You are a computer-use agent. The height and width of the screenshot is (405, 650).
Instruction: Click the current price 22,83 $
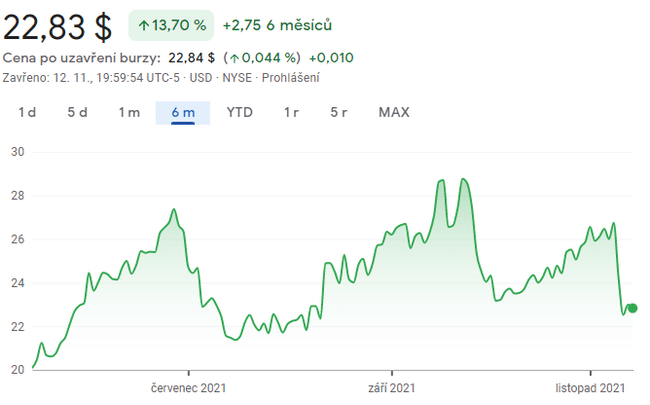[x=58, y=24]
